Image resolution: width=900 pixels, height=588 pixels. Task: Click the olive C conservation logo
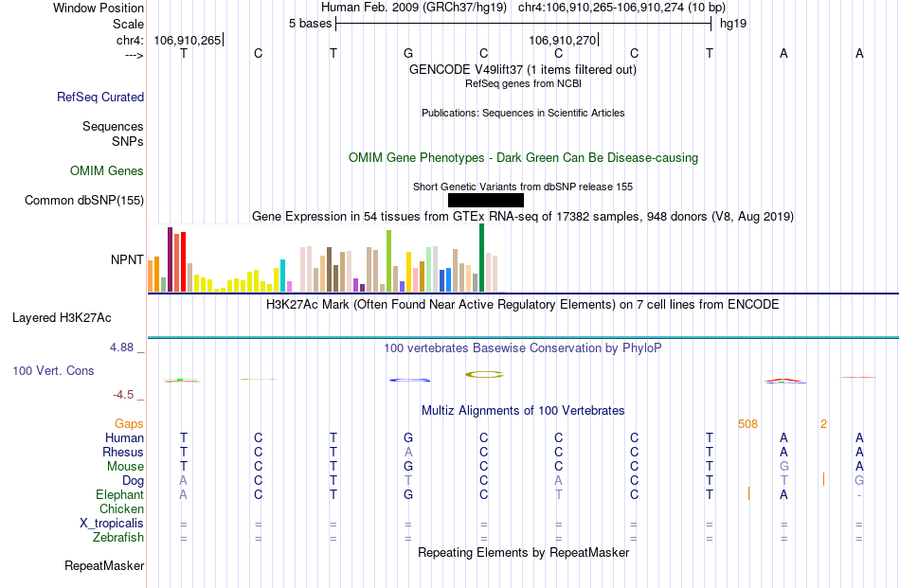(x=484, y=375)
